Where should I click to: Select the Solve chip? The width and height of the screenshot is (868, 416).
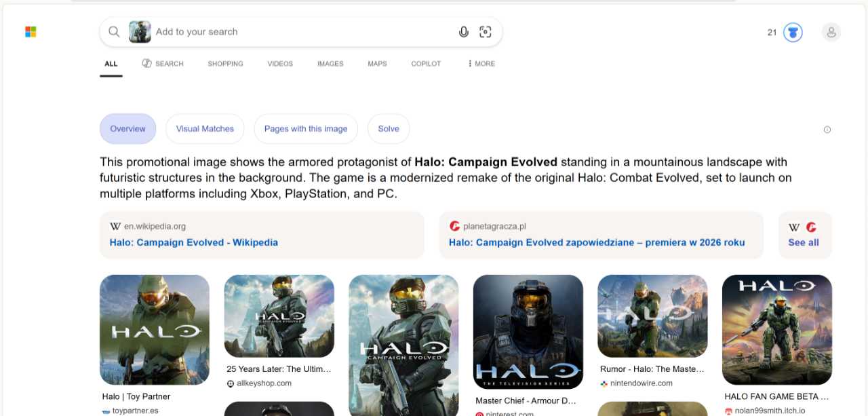pos(389,129)
